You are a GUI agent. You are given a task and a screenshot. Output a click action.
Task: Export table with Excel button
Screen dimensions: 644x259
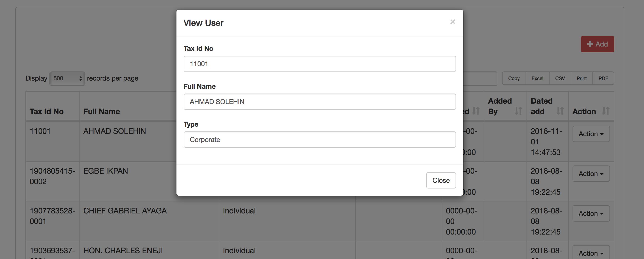[537, 78]
